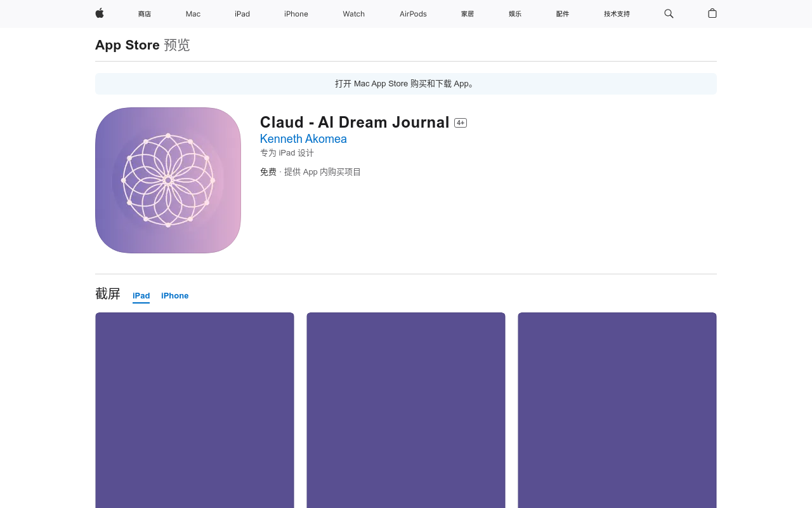This screenshot has height=508, width=812.
Task: Open the shopping bag icon
Action: (712, 13)
